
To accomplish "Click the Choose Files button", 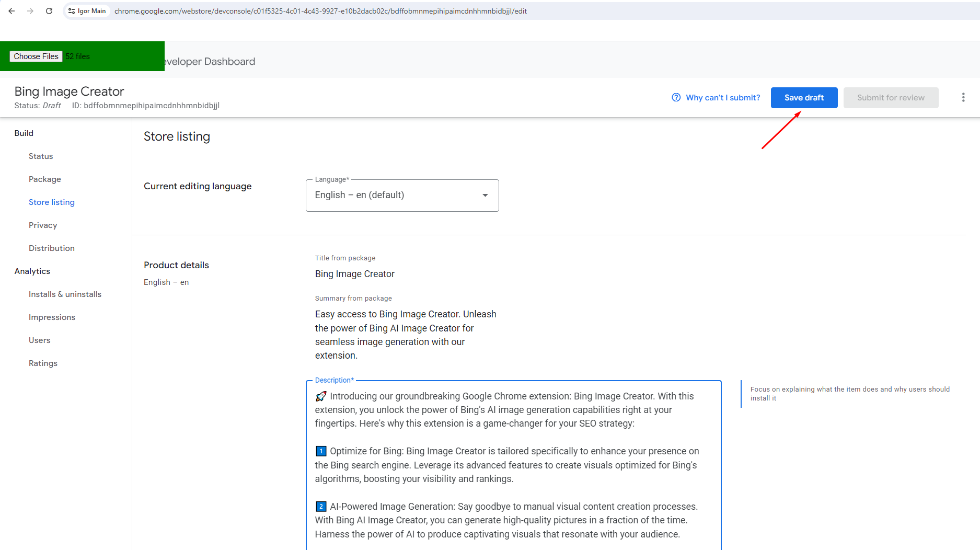I will click(x=36, y=56).
